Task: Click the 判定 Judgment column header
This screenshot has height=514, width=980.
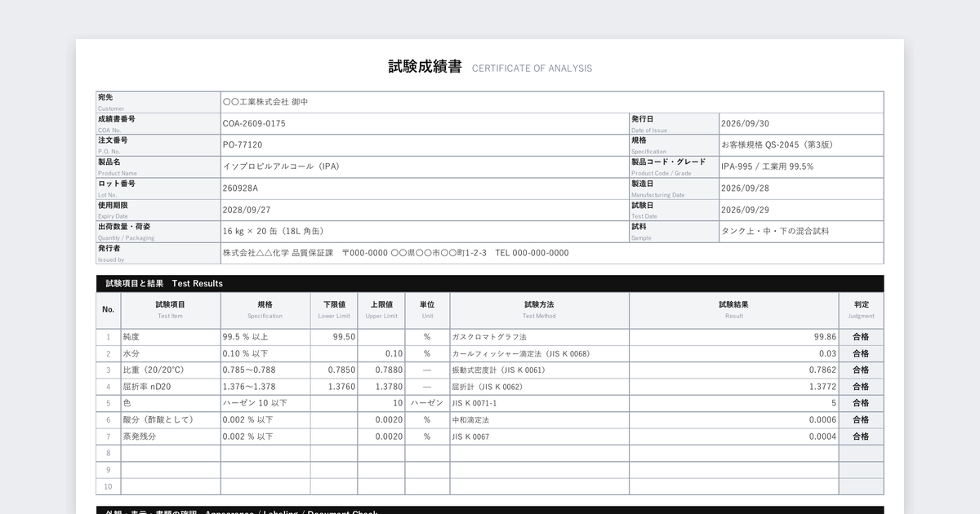Action: 861,310
